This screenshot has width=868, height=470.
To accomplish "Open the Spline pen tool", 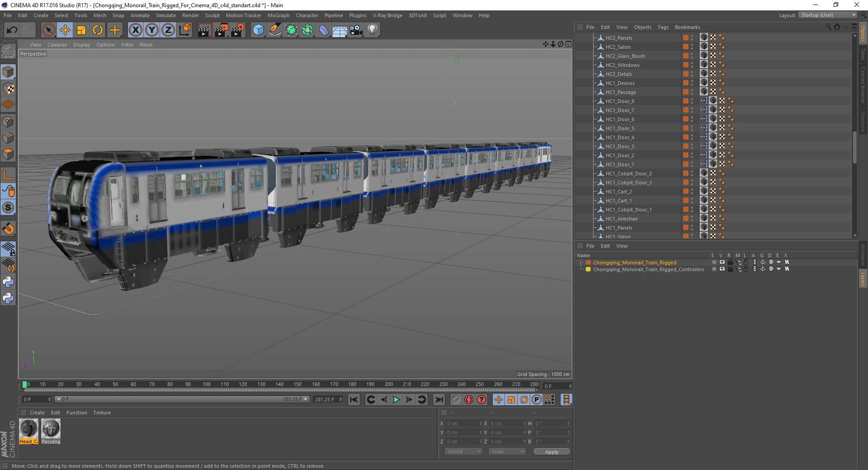I will click(274, 30).
